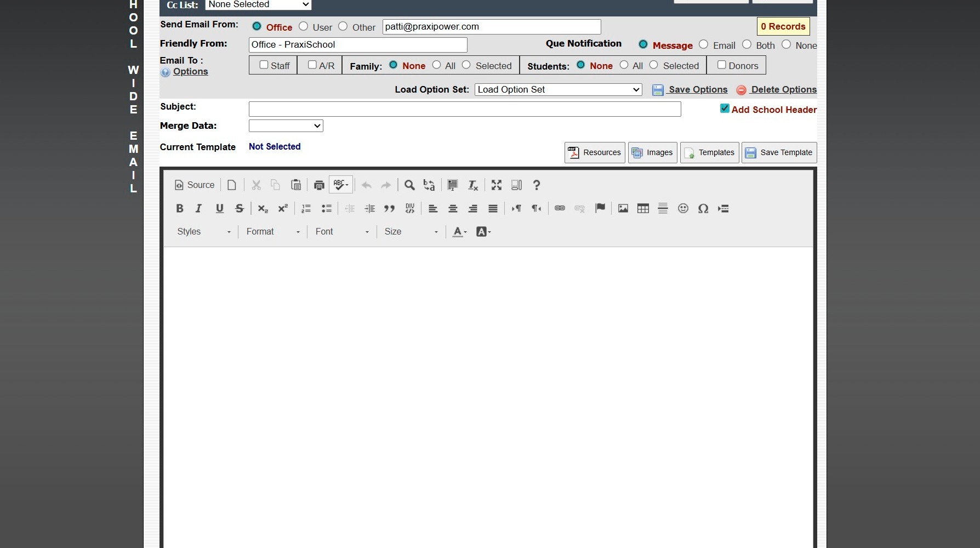Insert a table into the editor
The width and height of the screenshot is (980, 548).
tap(643, 208)
